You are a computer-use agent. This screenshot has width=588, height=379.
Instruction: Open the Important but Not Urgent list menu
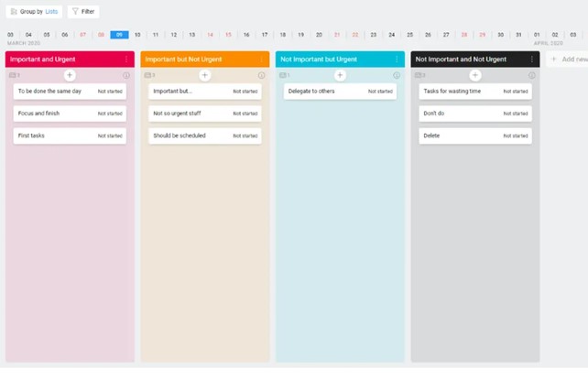[x=262, y=60]
